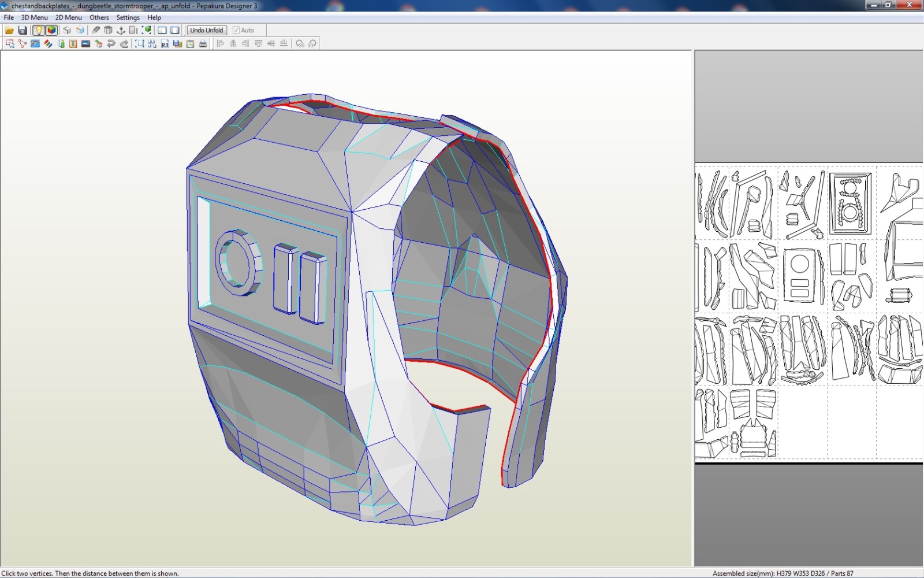Open the File menu
924x578 pixels.
point(9,17)
